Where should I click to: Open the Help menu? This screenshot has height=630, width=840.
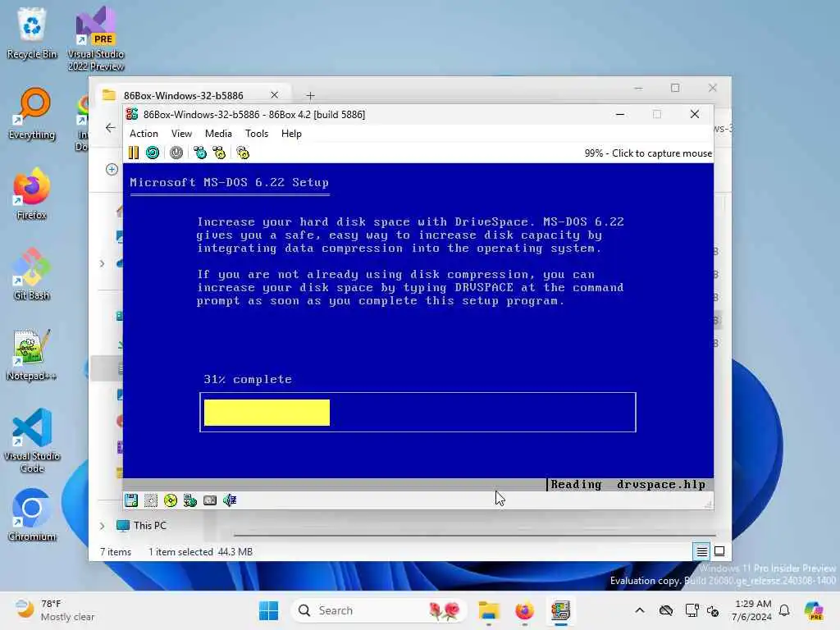click(291, 134)
